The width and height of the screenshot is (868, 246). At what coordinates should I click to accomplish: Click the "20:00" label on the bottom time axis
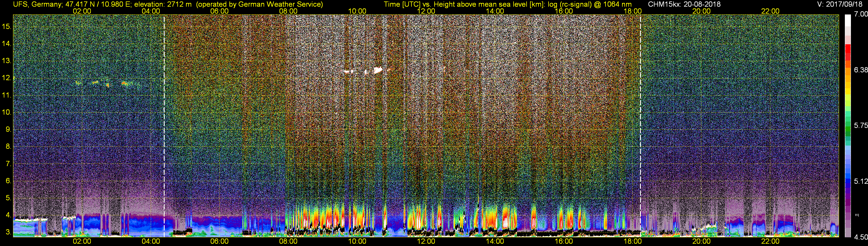pos(702,241)
